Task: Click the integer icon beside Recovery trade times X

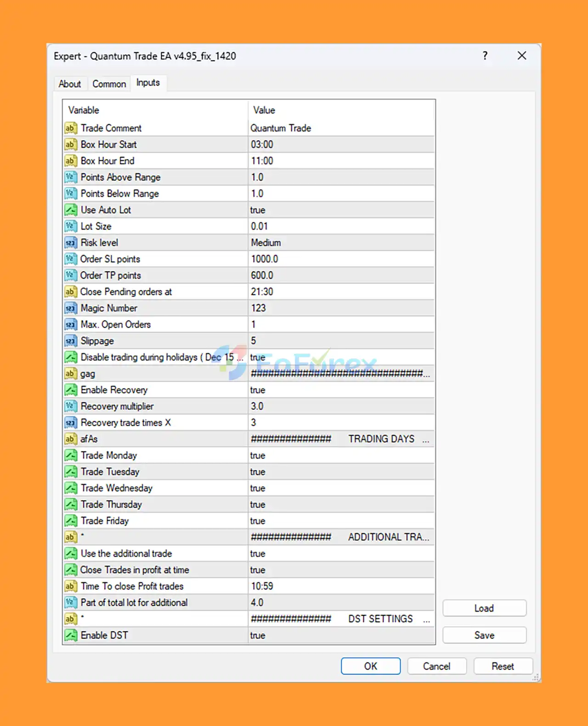Action: (70, 422)
